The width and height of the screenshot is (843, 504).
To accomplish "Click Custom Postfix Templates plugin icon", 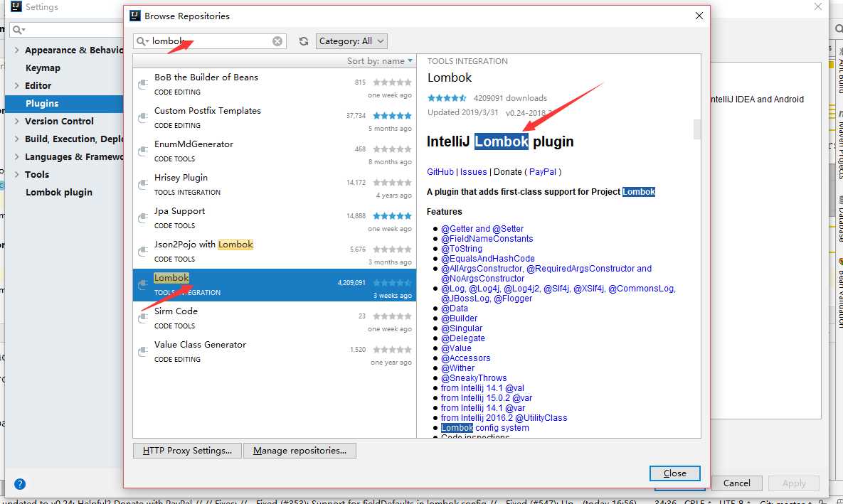I will (143, 118).
